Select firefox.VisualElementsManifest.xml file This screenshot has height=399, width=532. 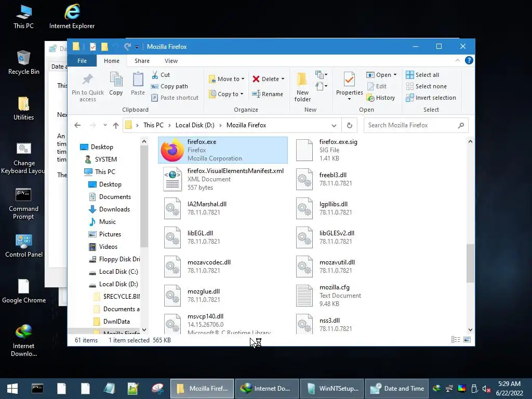tap(223, 179)
